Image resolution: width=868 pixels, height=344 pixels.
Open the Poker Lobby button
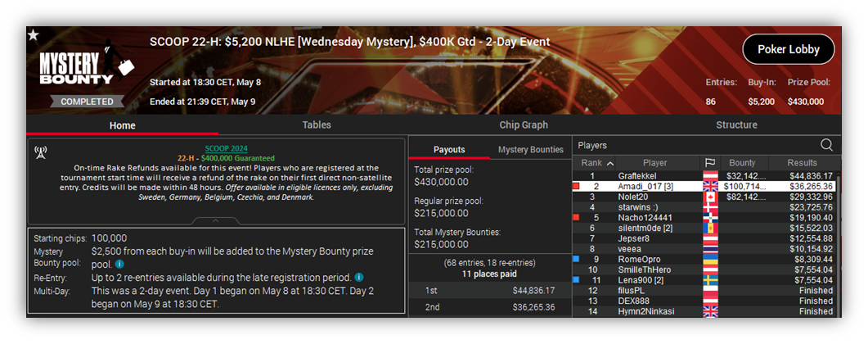[x=789, y=49]
